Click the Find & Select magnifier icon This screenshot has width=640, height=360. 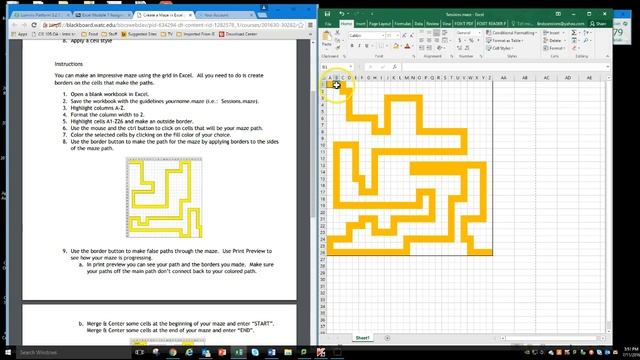click(587, 40)
